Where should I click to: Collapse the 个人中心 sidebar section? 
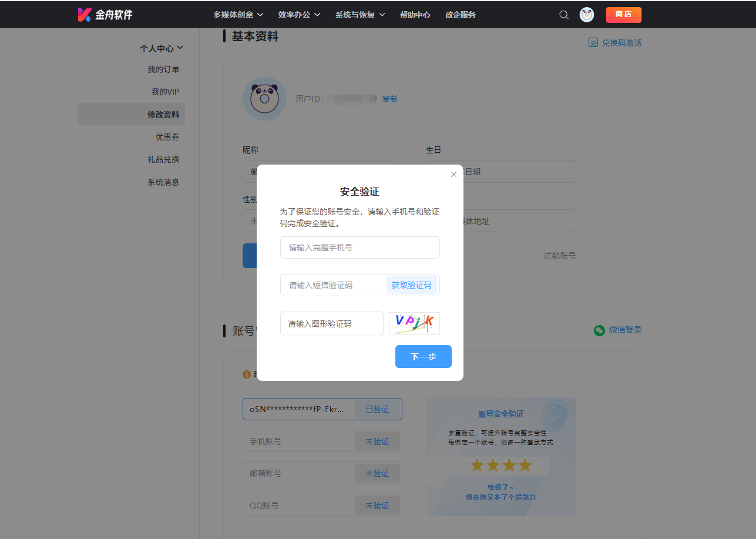(162, 48)
